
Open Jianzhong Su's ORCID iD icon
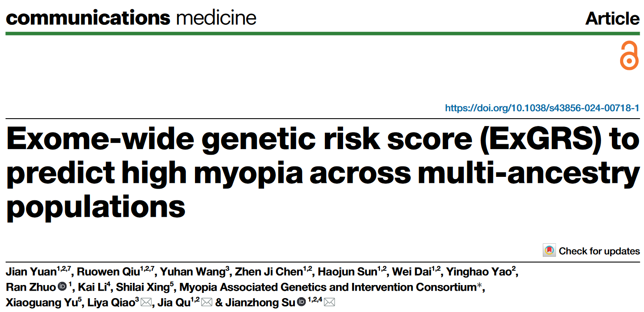301,302
